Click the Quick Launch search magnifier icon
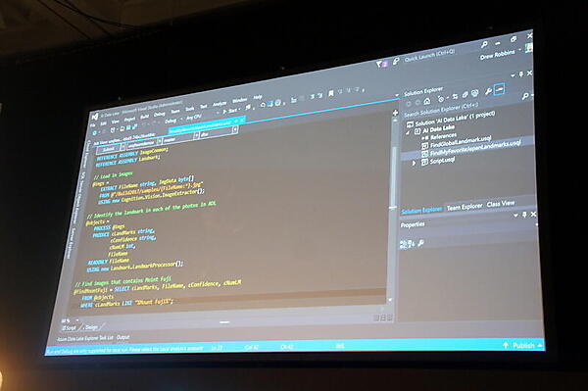 [x=484, y=45]
